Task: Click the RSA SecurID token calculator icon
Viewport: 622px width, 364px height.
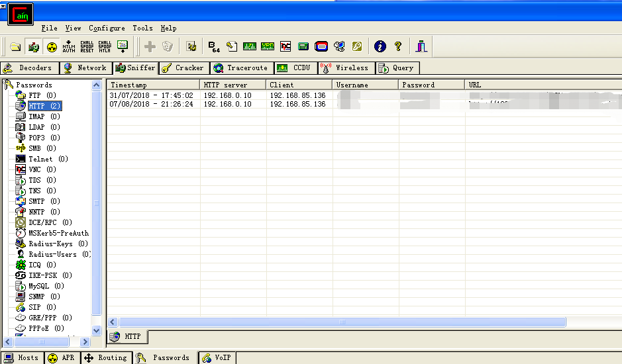Action: (303, 47)
